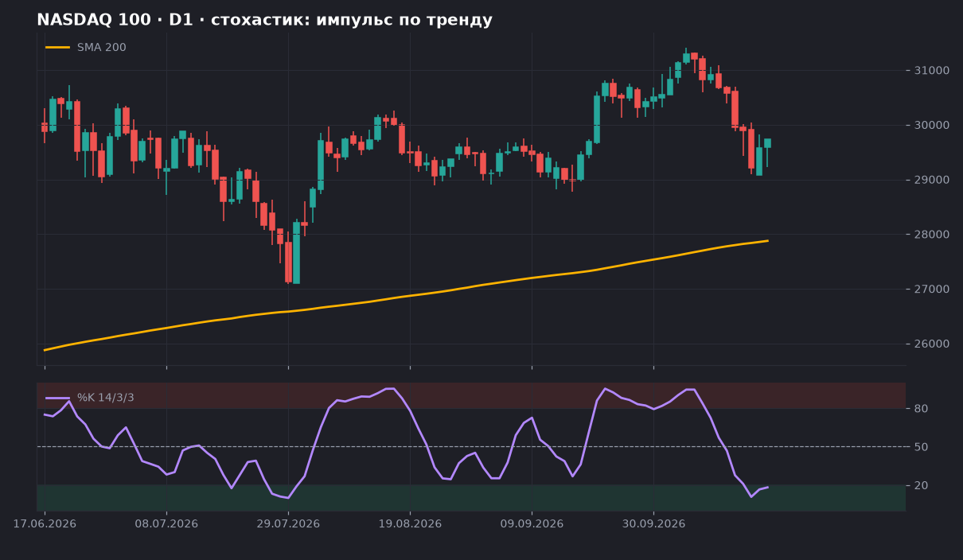Click the chart title "NASDAQ 100 · D1 · стохастик: импульс по тренду"
963x560 pixels.
pos(264,20)
